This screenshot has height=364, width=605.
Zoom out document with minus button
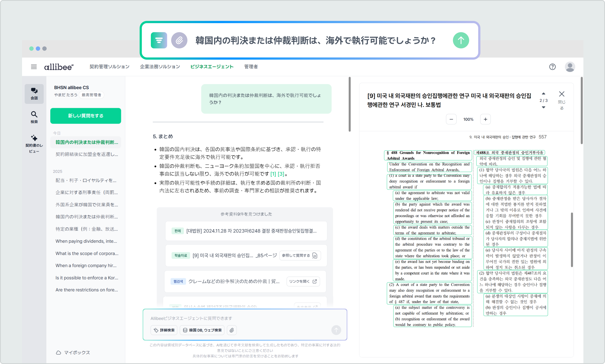[451, 119]
